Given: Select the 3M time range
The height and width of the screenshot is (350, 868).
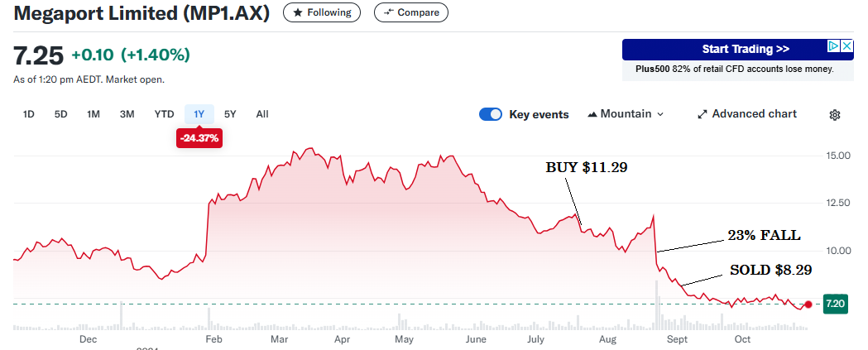Looking at the screenshot, I should [127, 114].
